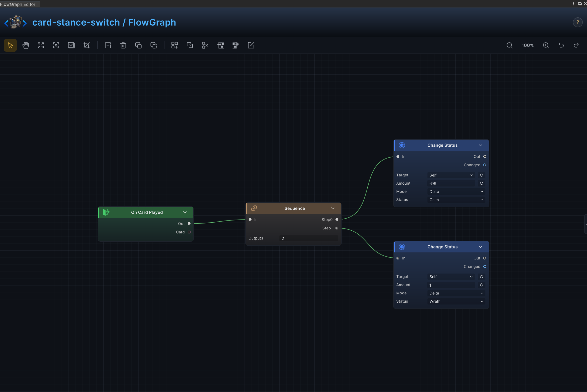Click the grid-plus create group icon
Screen dimensions: 587x392
[175, 45]
